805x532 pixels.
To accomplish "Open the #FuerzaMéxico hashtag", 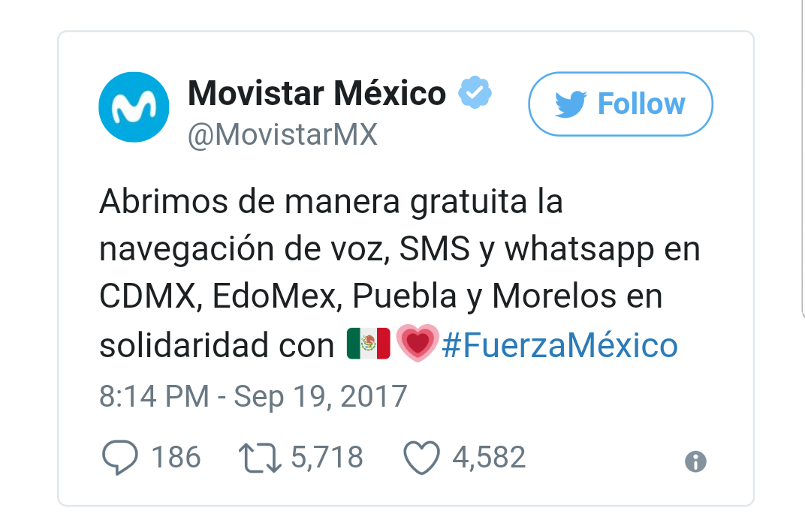I will click(559, 344).
